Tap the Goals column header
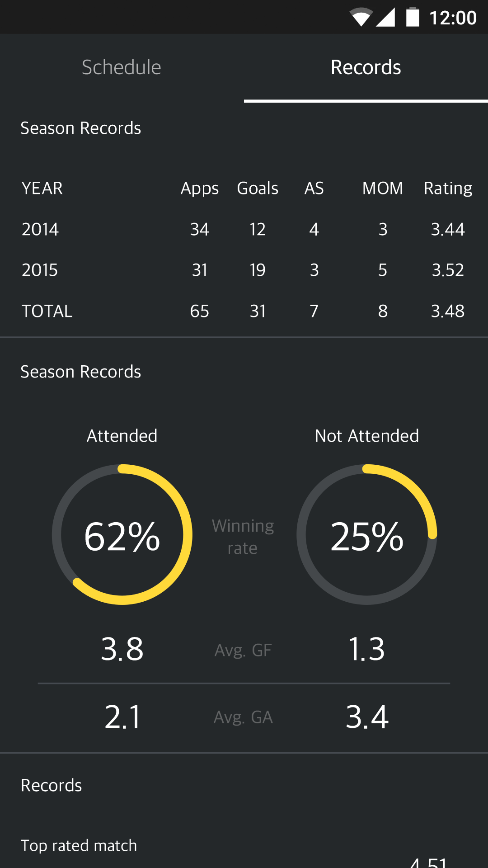Image resolution: width=488 pixels, height=868 pixels. [x=258, y=188]
